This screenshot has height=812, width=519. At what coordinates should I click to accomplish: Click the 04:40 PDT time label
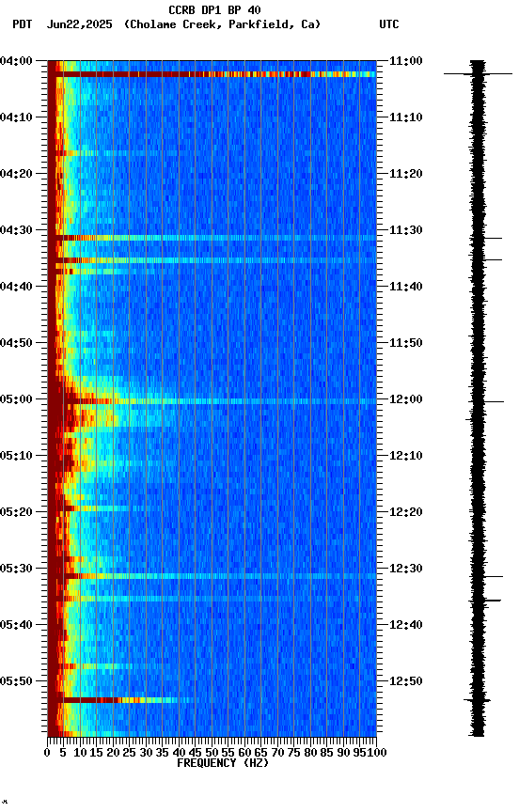(x=16, y=287)
